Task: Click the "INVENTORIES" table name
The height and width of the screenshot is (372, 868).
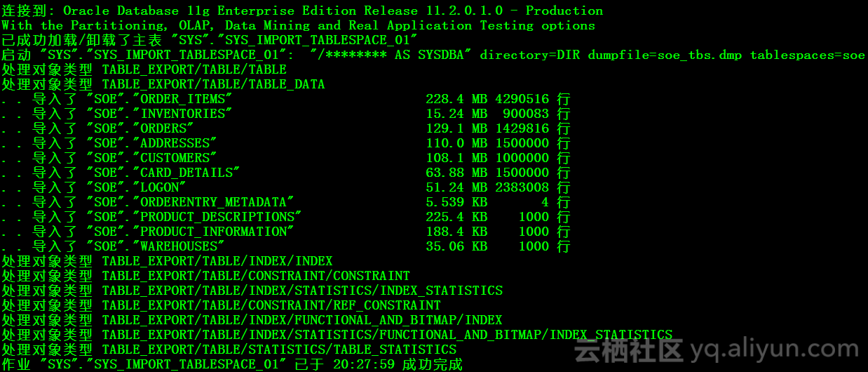Action: [x=182, y=114]
